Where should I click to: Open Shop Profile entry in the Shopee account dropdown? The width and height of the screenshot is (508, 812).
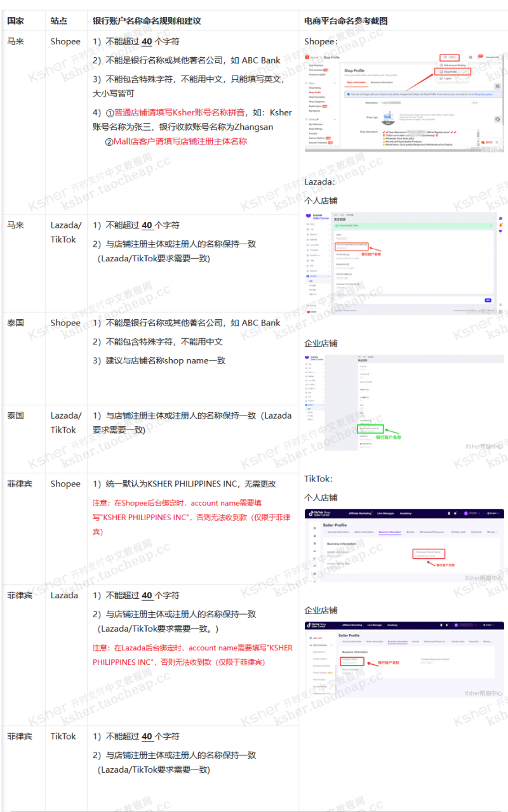[x=453, y=72]
